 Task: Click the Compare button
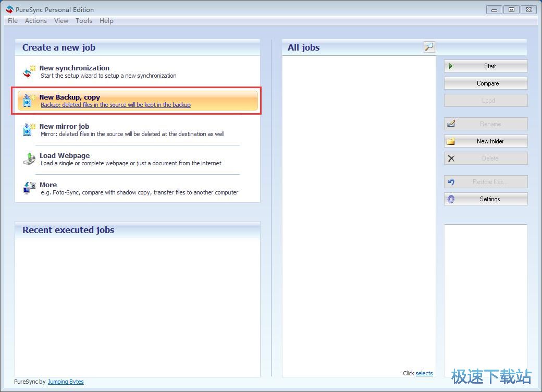tap(486, 83)
